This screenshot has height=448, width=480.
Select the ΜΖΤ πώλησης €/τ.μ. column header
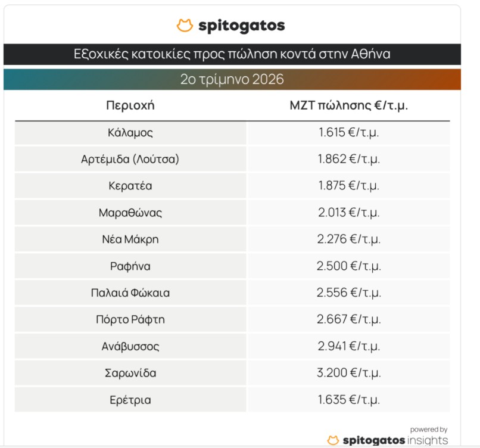(x=348, y=105)
